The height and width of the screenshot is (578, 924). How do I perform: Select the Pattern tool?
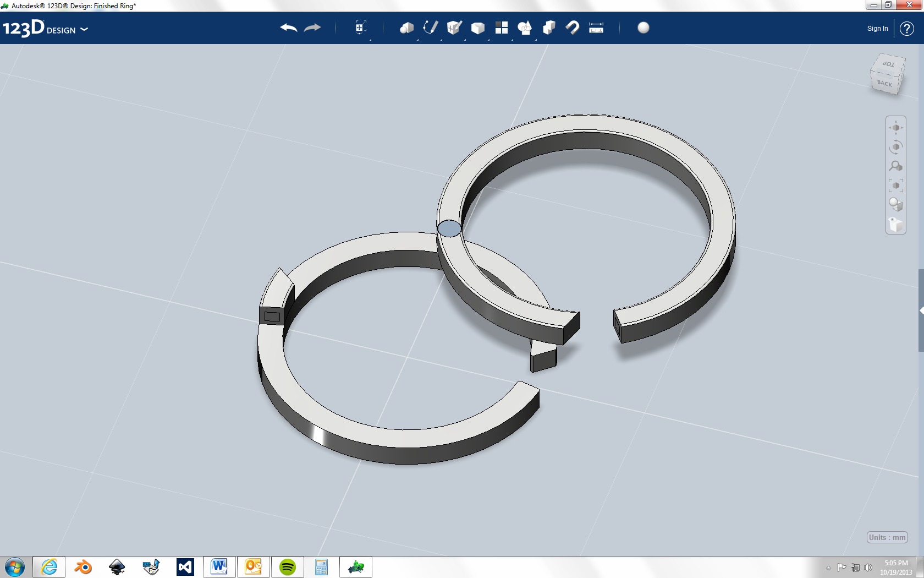501,28
